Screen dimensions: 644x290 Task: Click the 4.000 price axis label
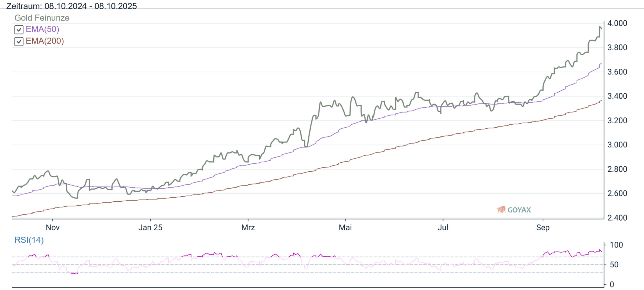pos(617,23)
